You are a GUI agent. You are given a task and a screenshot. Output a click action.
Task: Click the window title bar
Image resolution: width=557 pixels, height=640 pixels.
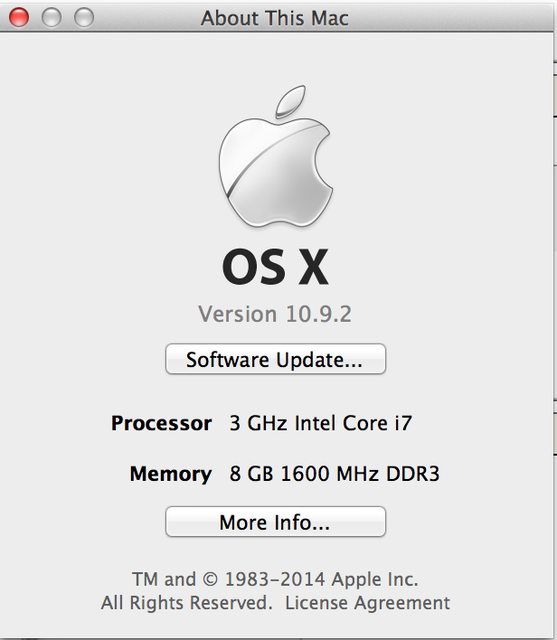click(x=277, y=17)
